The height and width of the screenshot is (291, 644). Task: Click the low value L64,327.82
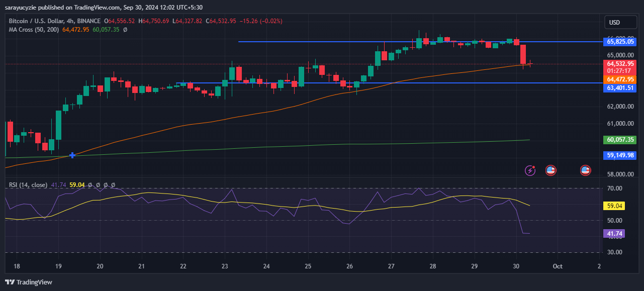[187, 21]
